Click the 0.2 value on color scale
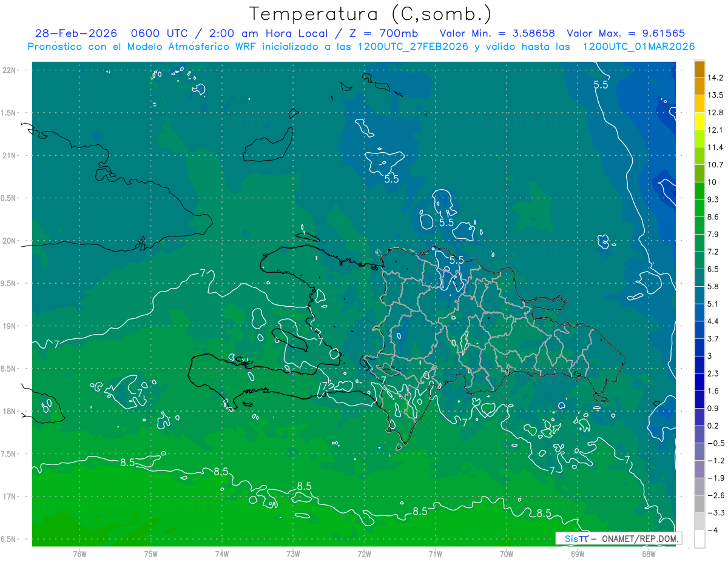 point(714,426)
